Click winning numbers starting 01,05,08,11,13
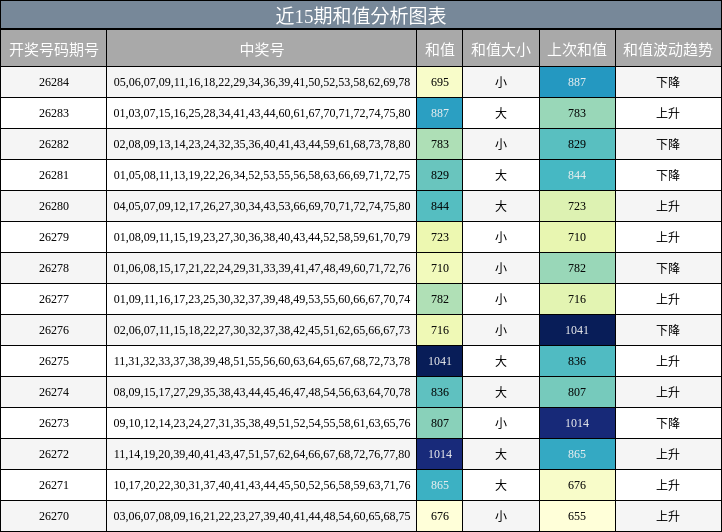 click(262, 175)
